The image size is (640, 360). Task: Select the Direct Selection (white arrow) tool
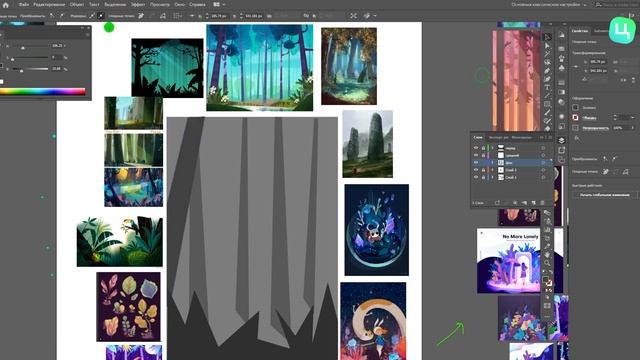coord(547,46)
